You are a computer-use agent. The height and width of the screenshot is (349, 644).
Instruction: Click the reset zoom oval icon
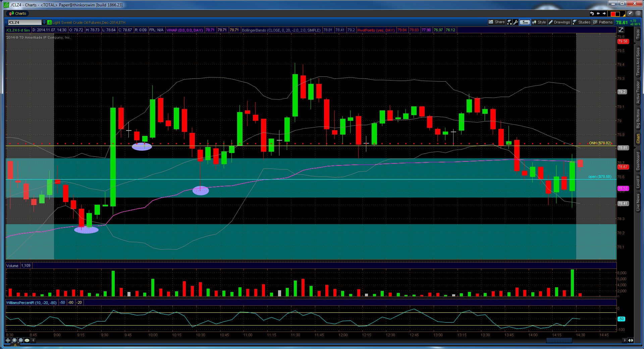coord(27,340)
